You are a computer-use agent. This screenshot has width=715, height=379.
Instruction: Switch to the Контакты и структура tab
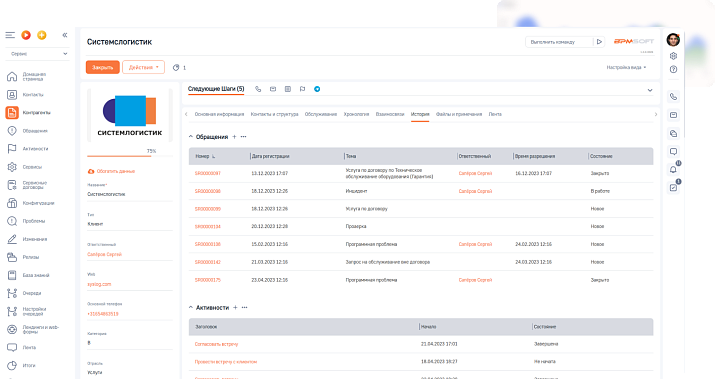[x=275, y=114]
